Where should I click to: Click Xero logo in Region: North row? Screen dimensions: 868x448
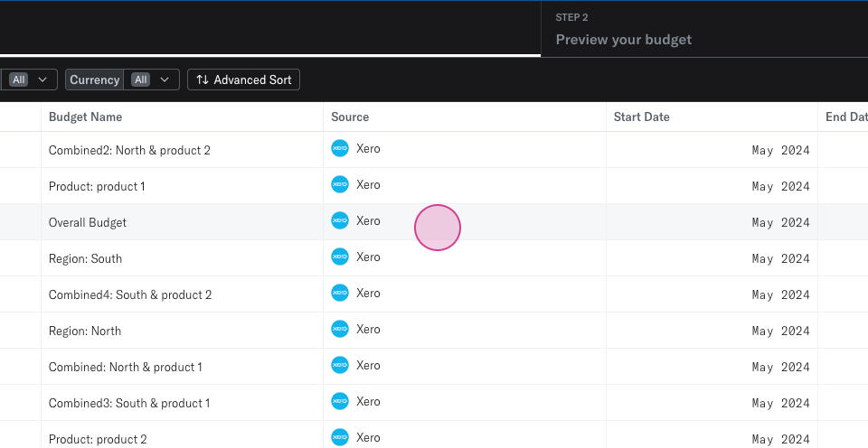pos(340,330)
